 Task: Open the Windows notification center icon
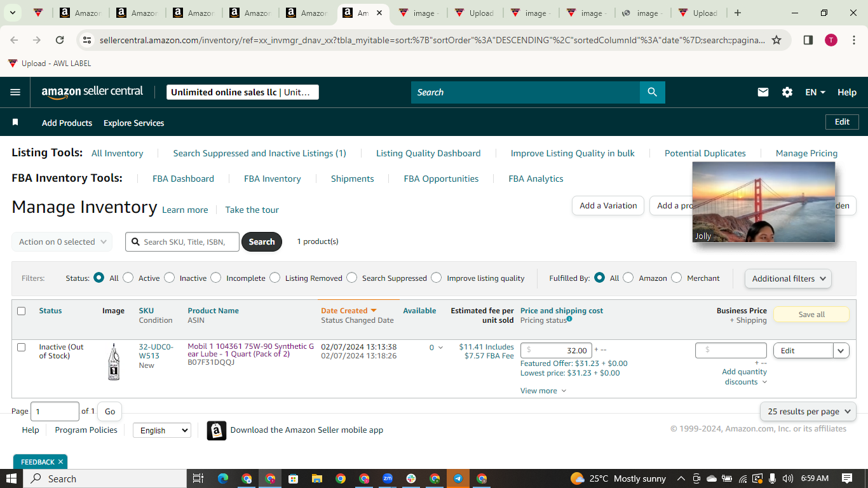[x=847, y=478]
